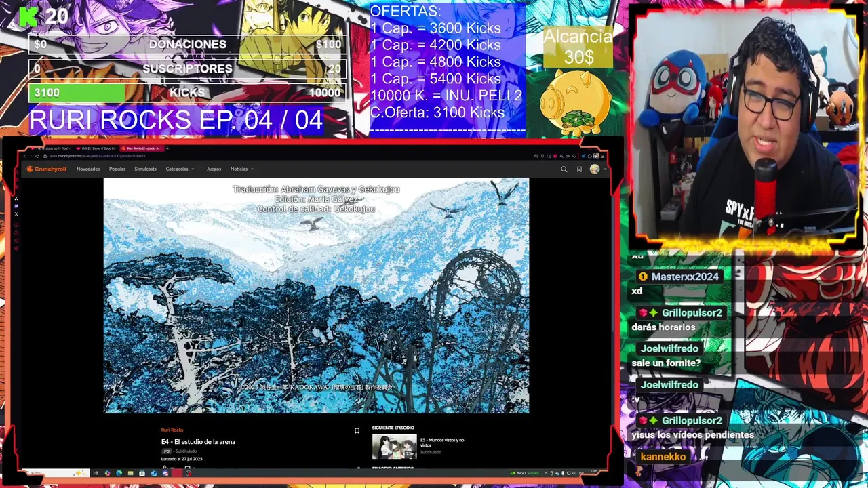The height and width of the screenshot is (488, 868).
Task: Expand the Categorías dropdown
Action: click(180, 169)
